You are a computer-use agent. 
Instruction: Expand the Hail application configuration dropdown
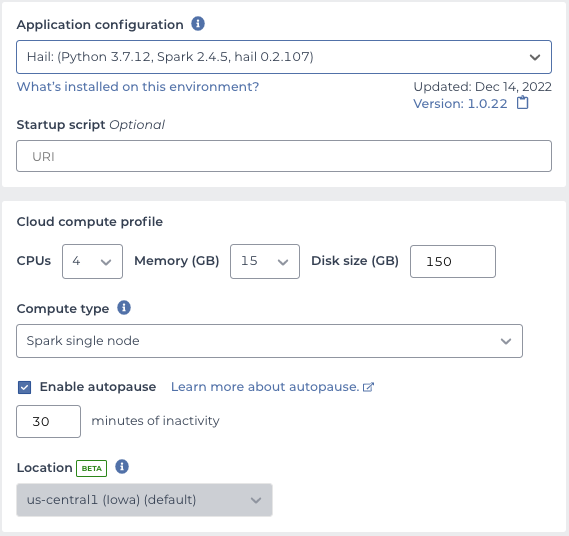click(284, 57)
